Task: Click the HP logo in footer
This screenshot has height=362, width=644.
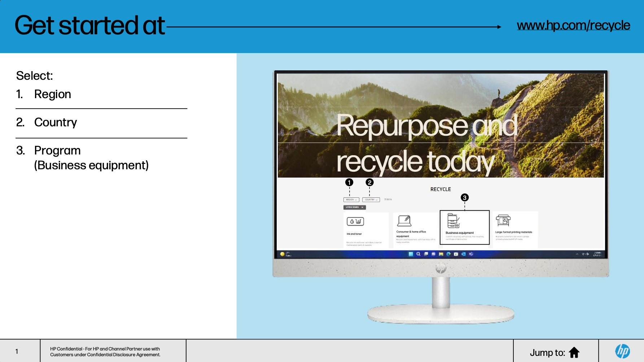Action: click(622, 351)
